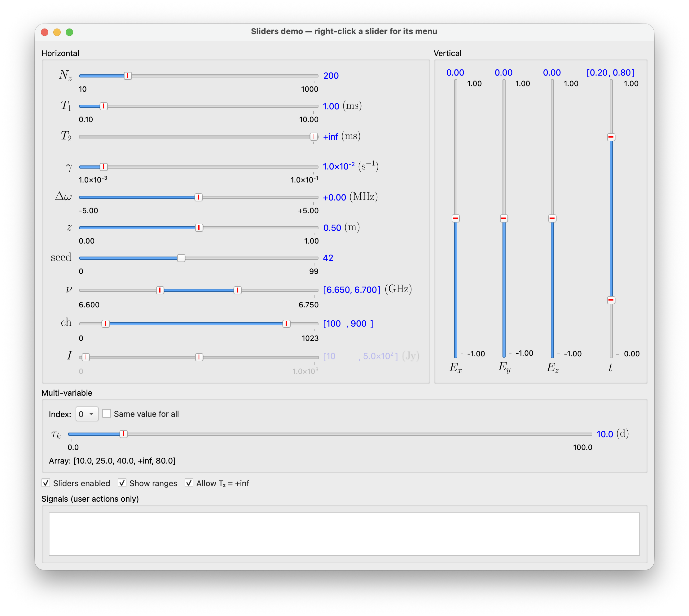Click the T2 slider handle at +inf
Screen dimensions: 689x616
pos(314,137)
